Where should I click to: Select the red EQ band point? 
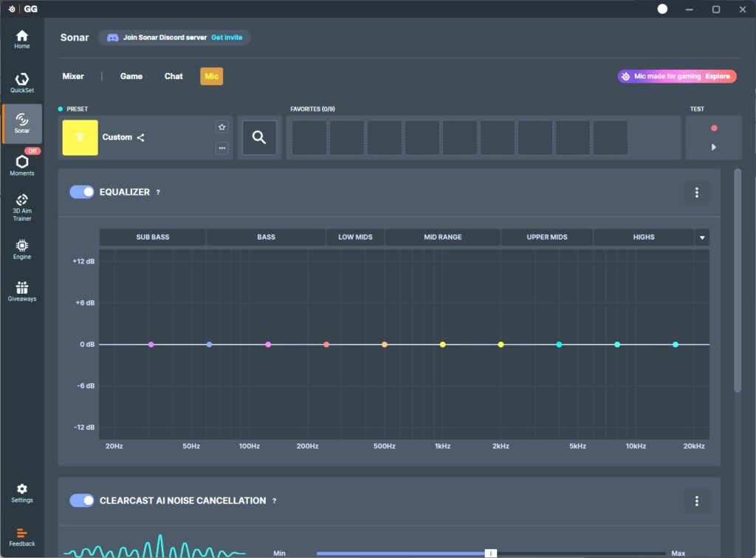[326, 345]
